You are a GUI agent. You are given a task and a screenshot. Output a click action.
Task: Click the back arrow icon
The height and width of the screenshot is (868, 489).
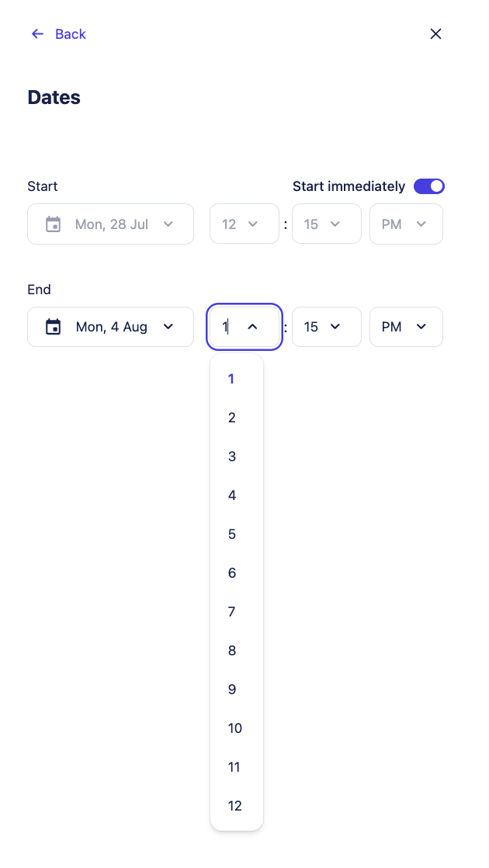point(37,34)
